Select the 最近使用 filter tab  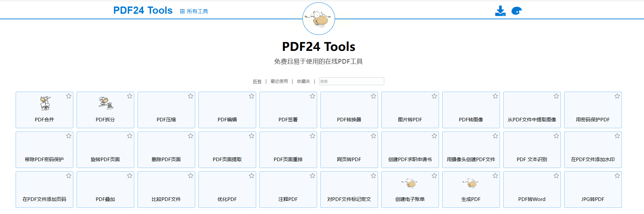(x=279, y=81)
